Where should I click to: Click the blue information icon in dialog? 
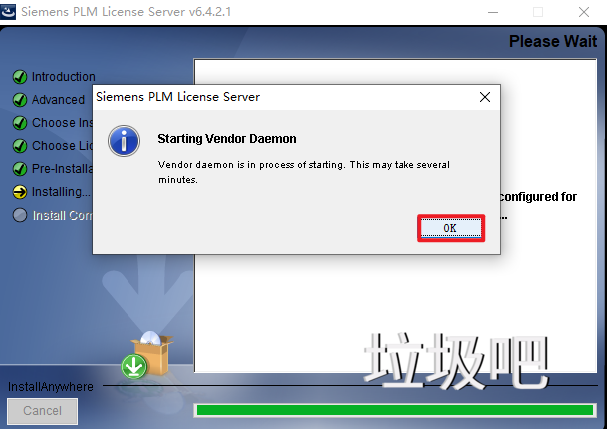pyautogui.click(x=124, y=141)
